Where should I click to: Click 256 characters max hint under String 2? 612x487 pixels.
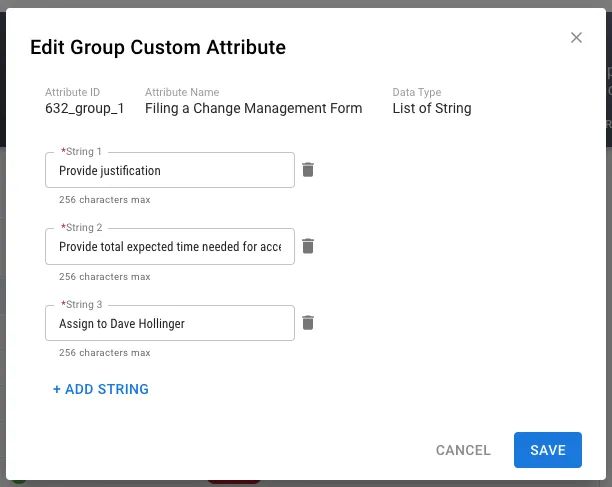(x=105, y=277)
